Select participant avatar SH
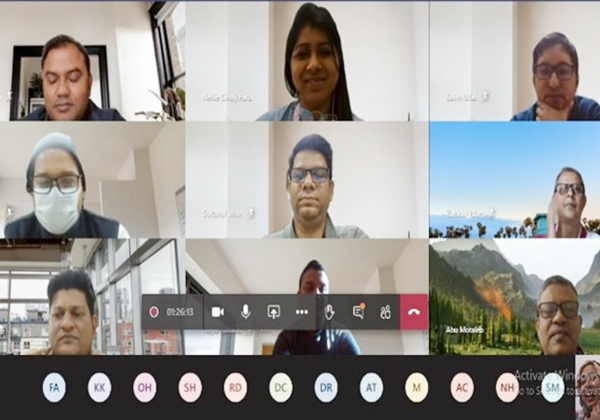The height and width of the screenshot is (420, 600). point(190,388)
